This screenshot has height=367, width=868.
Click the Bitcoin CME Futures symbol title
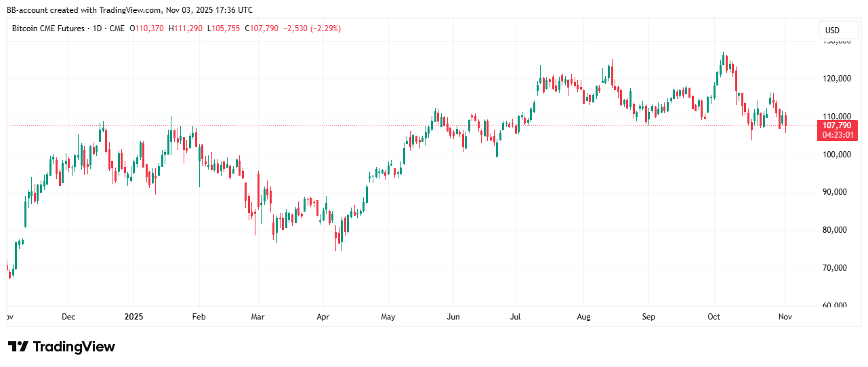coord(48,28)
